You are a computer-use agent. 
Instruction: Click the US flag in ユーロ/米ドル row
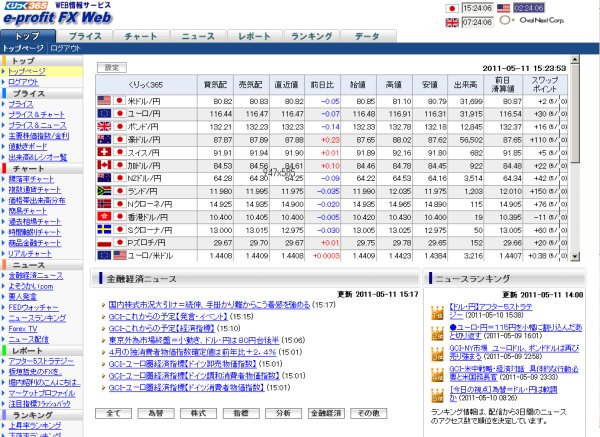click(120, 255)
